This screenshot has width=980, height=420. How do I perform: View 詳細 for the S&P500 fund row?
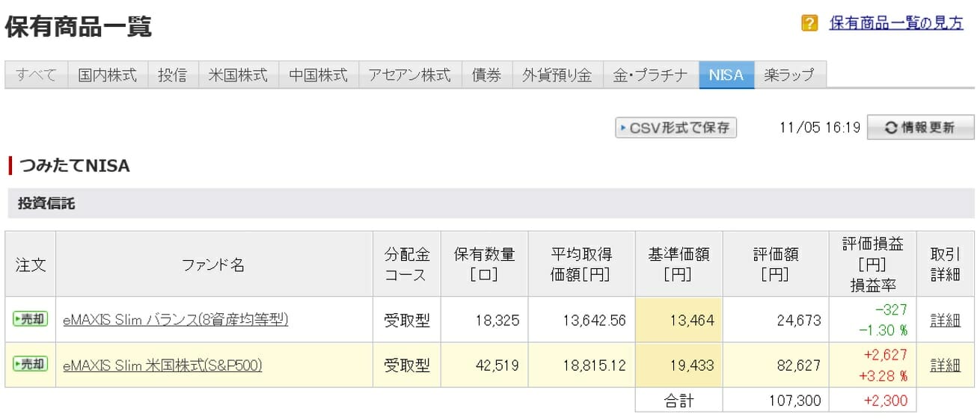click(x=945, y=365)
